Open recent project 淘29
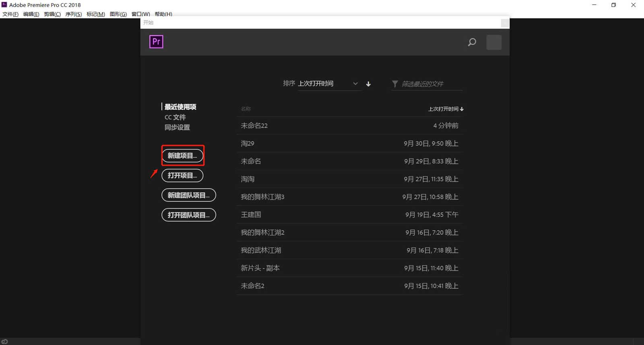 click(350, 143)
